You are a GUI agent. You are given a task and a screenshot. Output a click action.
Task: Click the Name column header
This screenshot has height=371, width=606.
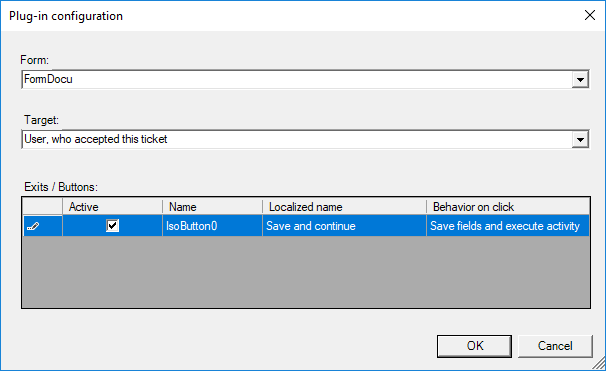(x=213, y=207)
